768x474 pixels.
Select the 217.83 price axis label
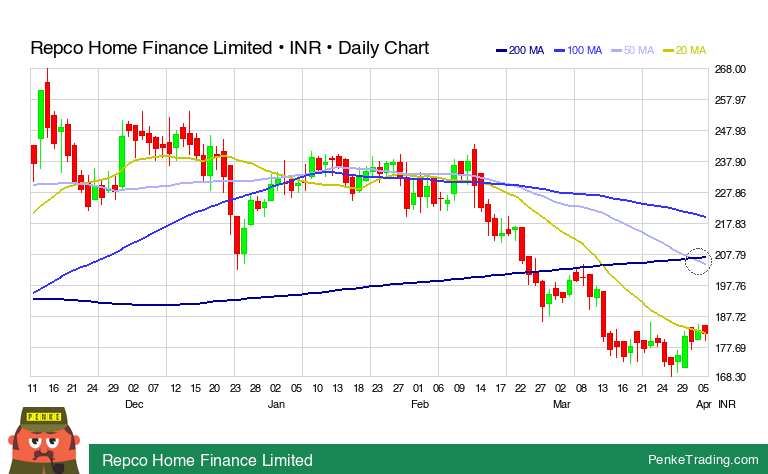pyautogui.click(x=730, y=224)
